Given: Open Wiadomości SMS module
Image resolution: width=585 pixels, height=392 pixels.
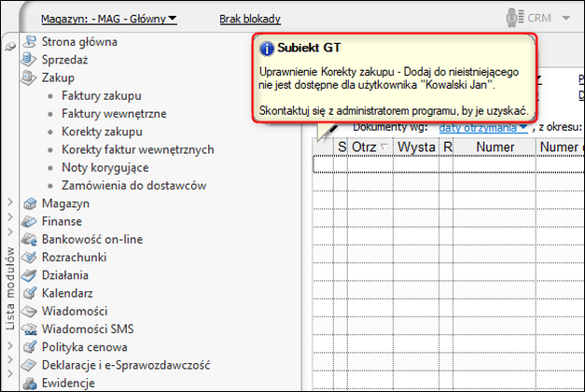Looking at the screenshot, I should click(88, 329).
